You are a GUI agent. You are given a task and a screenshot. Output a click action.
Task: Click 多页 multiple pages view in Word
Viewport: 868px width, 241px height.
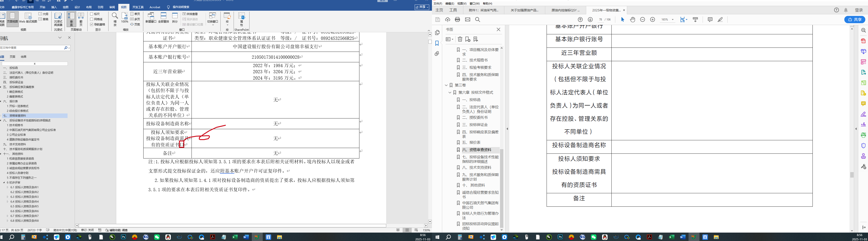tap(135, 19)
